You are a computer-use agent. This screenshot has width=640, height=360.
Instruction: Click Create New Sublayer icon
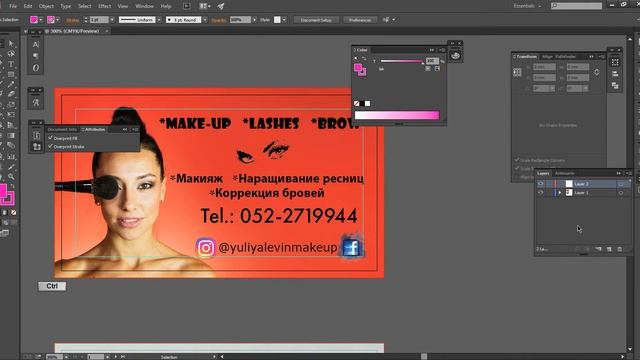pos(598,249)
